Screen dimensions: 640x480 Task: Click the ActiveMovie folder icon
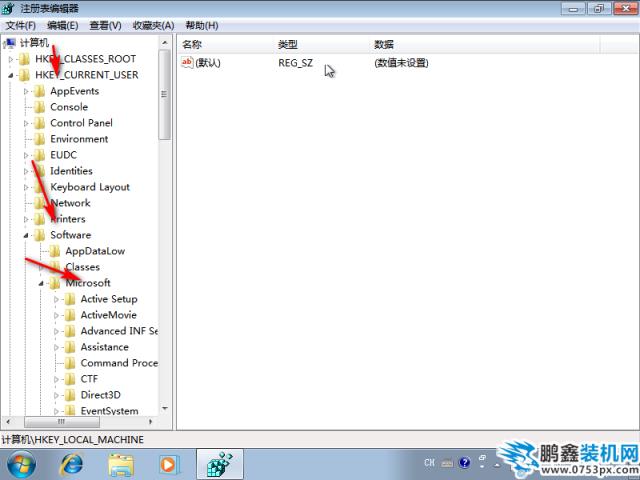(x=70, y=315)
